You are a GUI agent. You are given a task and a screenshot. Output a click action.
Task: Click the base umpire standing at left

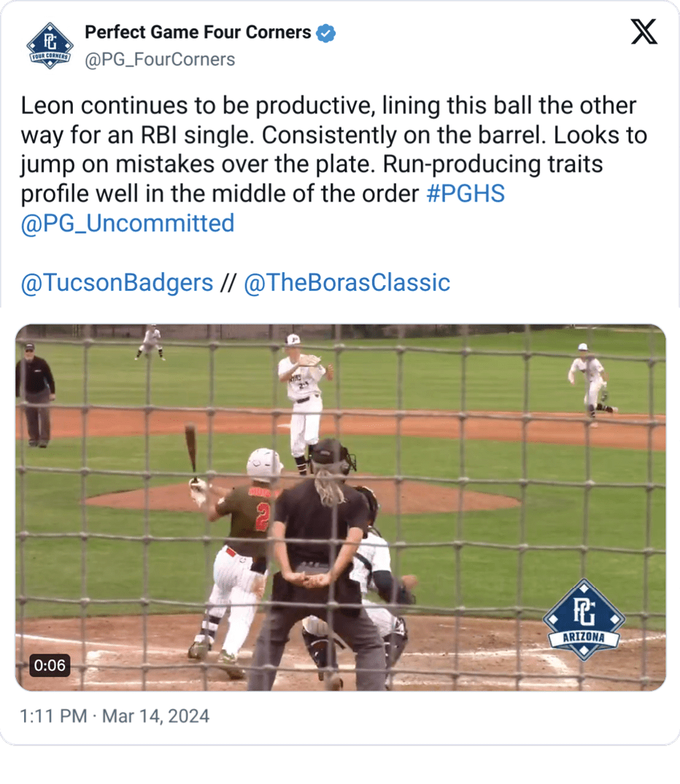point(35,394)
